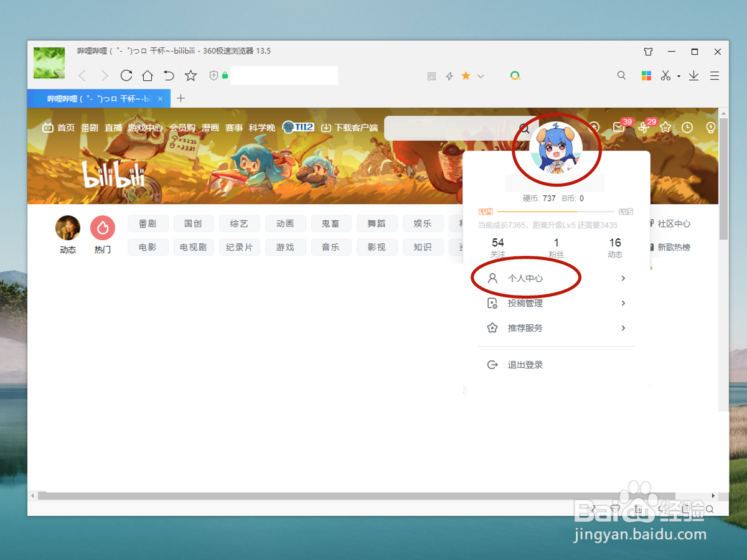Click the 1 粉丝 followers count
Viewport: 747px width, 560px height.
[x=557, y=248]
